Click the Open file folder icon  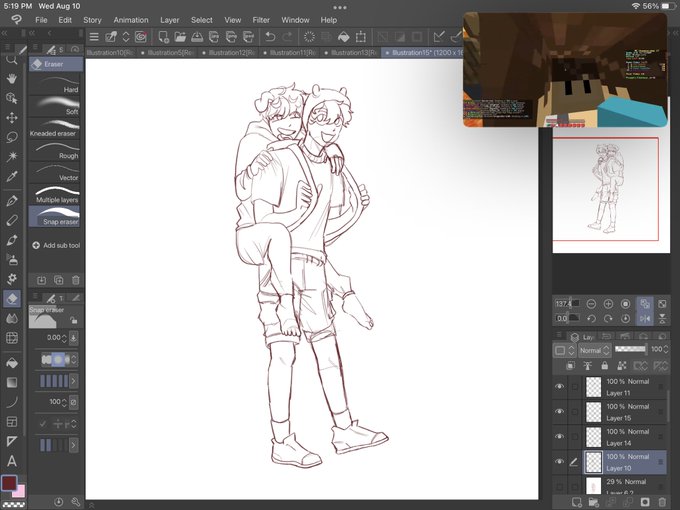[180, 37]
